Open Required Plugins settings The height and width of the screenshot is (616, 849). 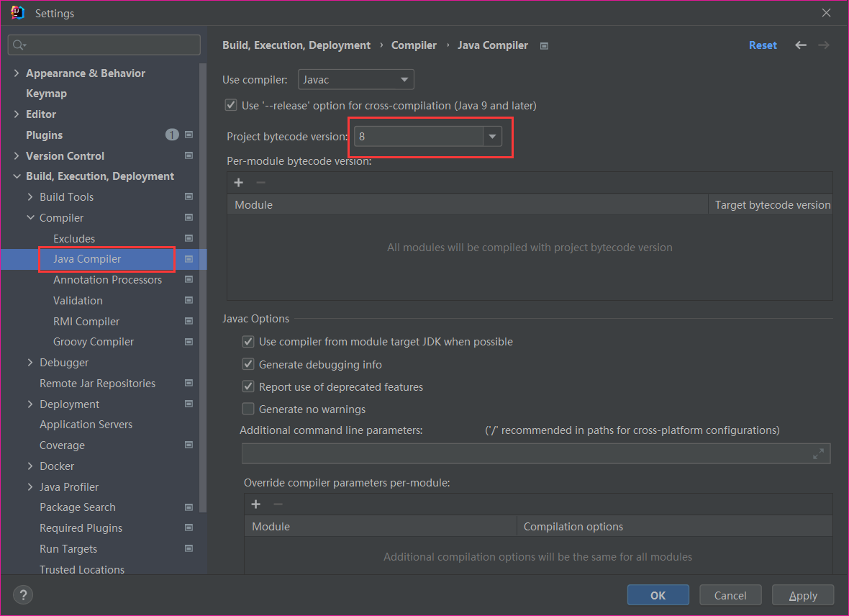81,527
